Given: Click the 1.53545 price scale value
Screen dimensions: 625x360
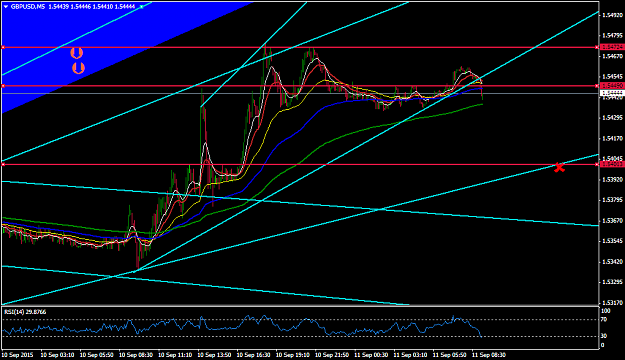Looking at the screenshot, I should coord(612,241).
